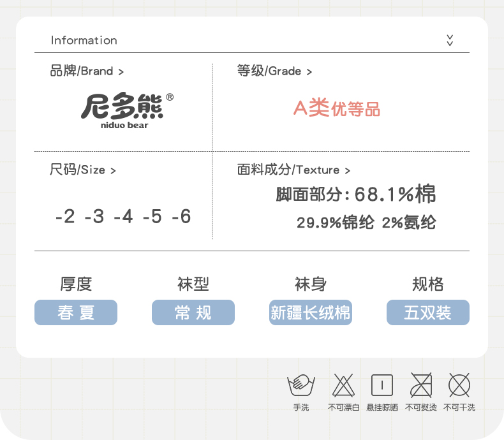Click the 不可熨烫 caption text

421,407
